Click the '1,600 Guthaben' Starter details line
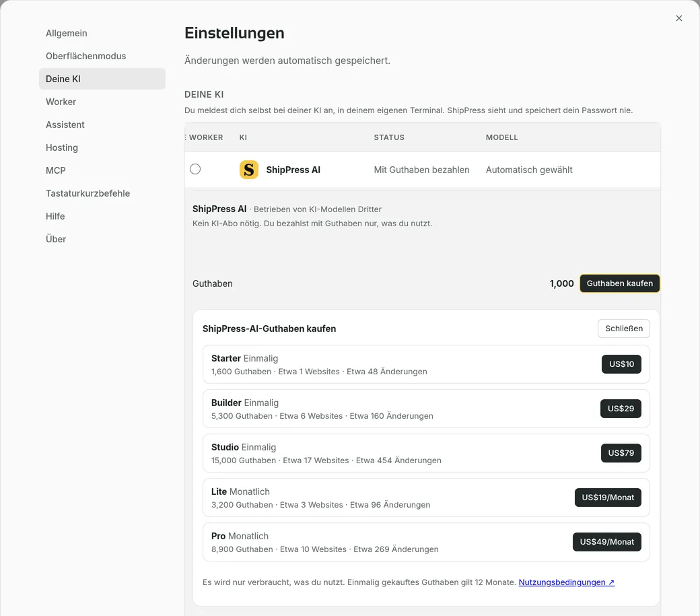 [319, 372]
